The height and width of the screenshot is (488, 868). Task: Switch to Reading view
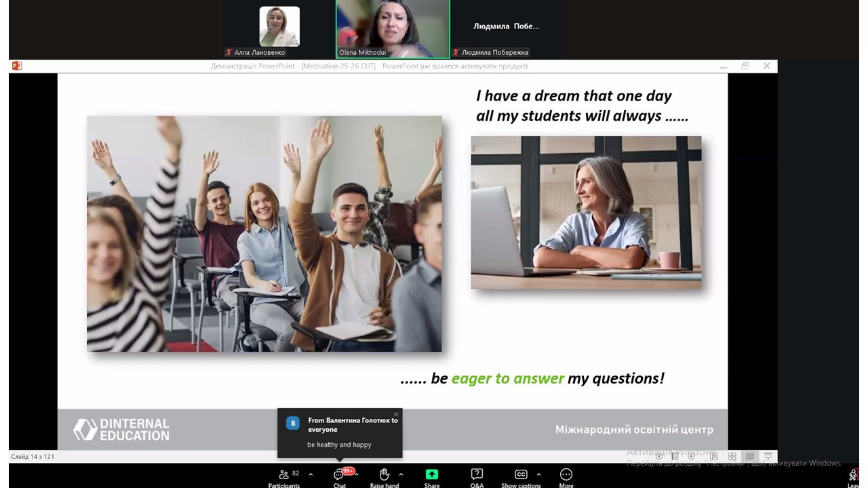750,457
